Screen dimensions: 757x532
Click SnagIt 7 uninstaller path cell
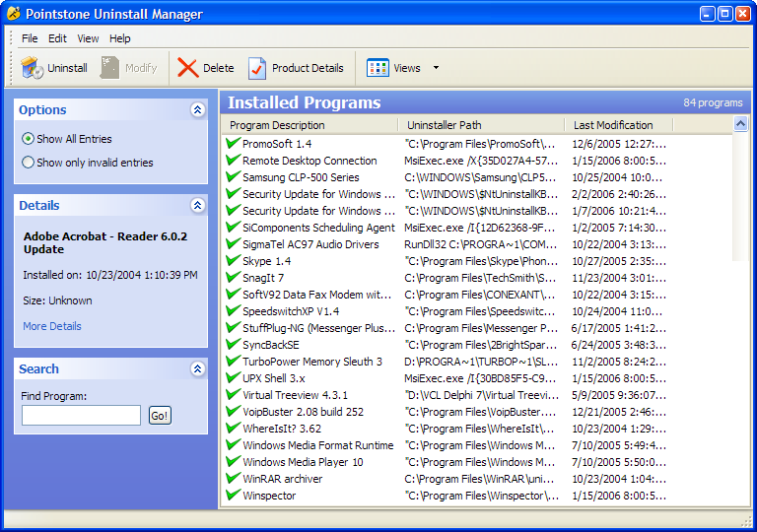480,278
